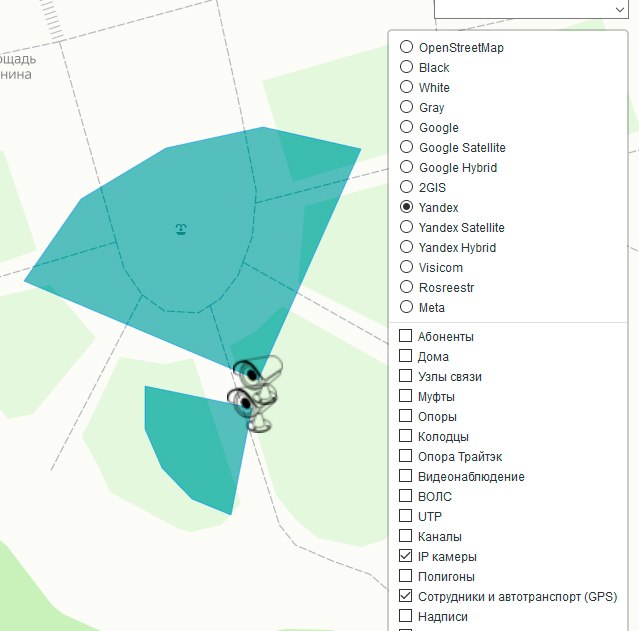
Task: Select the OpenStreetMap base layer
Action: [x=406, y=47]
